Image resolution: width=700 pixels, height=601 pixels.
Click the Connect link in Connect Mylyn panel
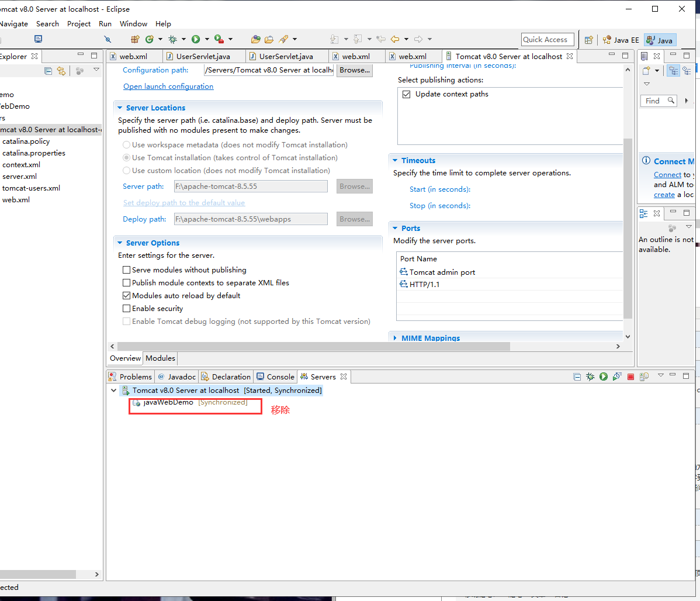[667, 175]
